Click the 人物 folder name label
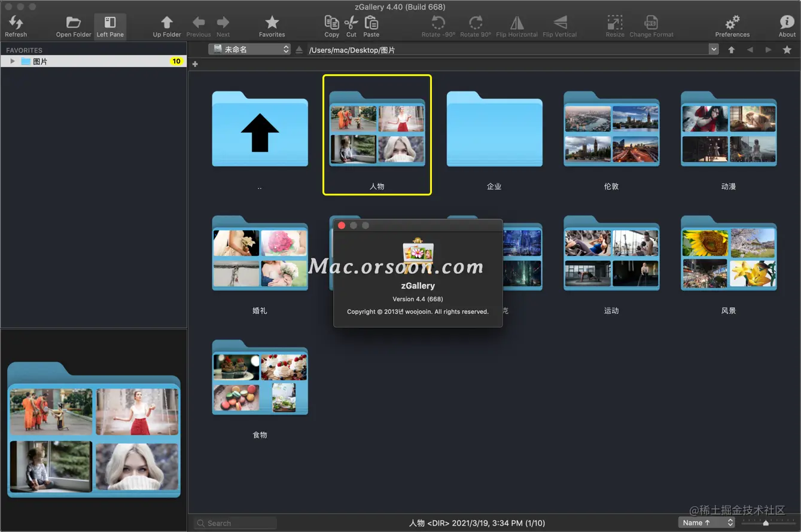The image size is (801, 532). pos(377,186)
